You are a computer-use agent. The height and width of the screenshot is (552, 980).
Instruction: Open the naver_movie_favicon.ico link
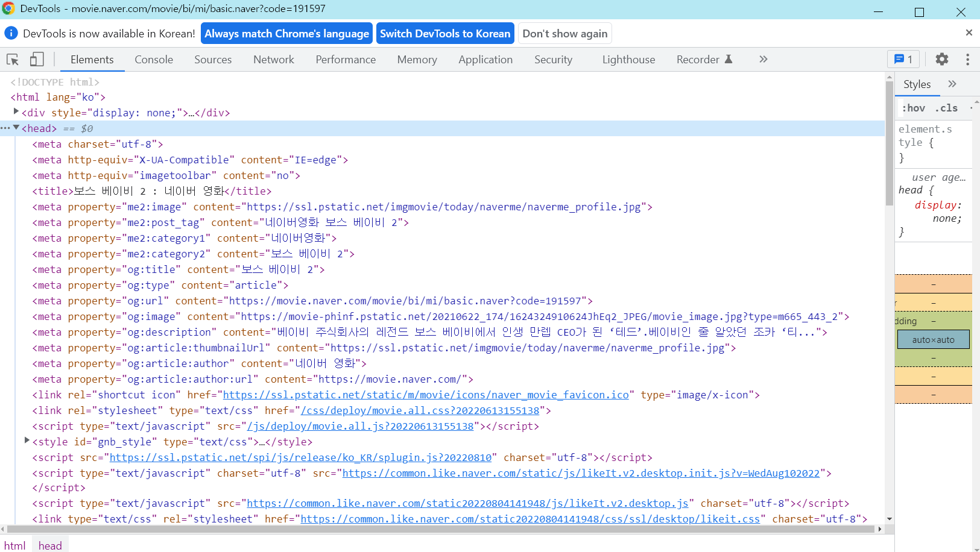tap(426, 395)
